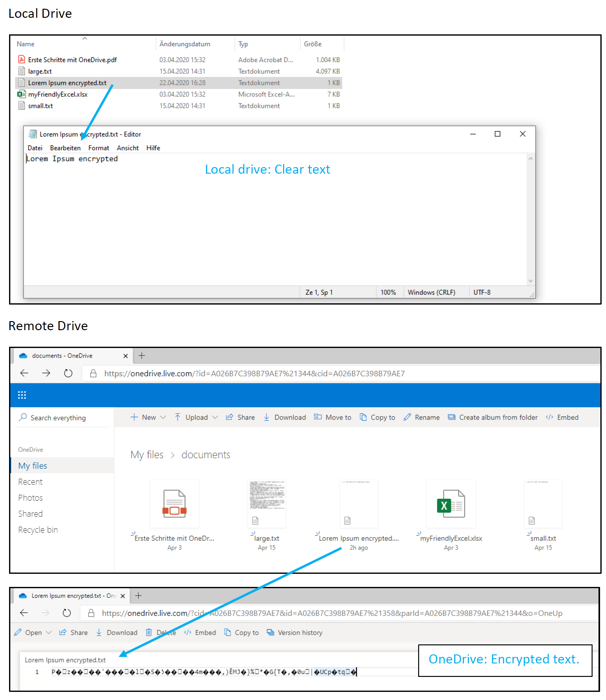Viewport: 606px width, 700px height.
Task: Open Erste Schritte mit OneDrive.pdf file icon
Action: (22, 59)
